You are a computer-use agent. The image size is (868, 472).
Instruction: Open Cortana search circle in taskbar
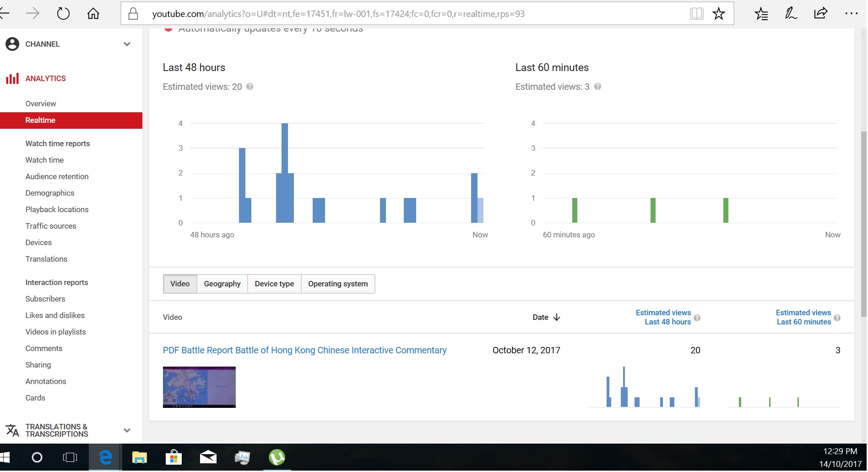click(x=37, y=457)
